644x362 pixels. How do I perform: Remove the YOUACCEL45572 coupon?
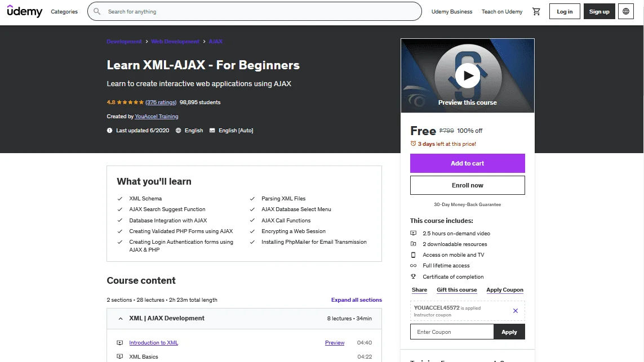[516, 311]
